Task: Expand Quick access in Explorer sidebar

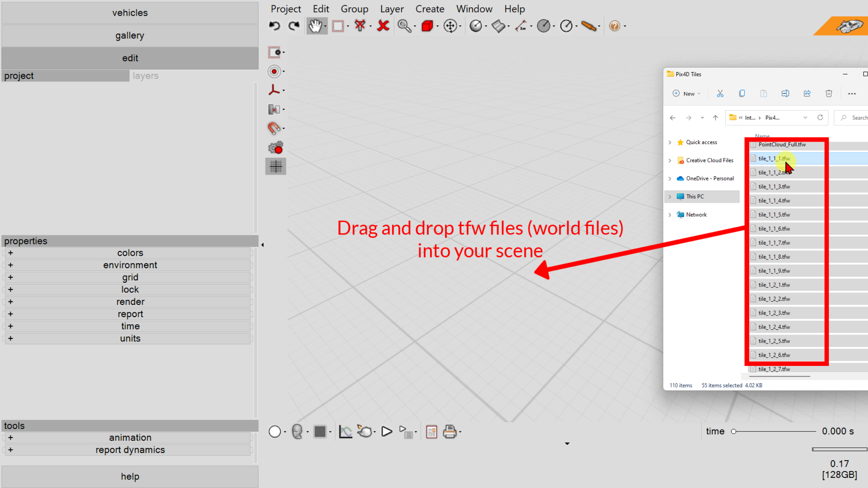Action: [x=670, y=142]
